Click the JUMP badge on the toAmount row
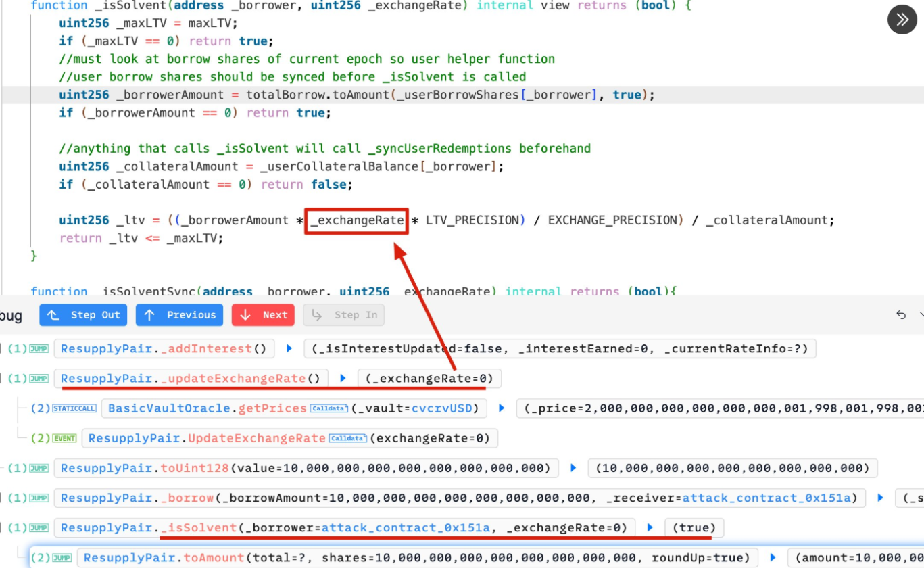 coord(62,558)
